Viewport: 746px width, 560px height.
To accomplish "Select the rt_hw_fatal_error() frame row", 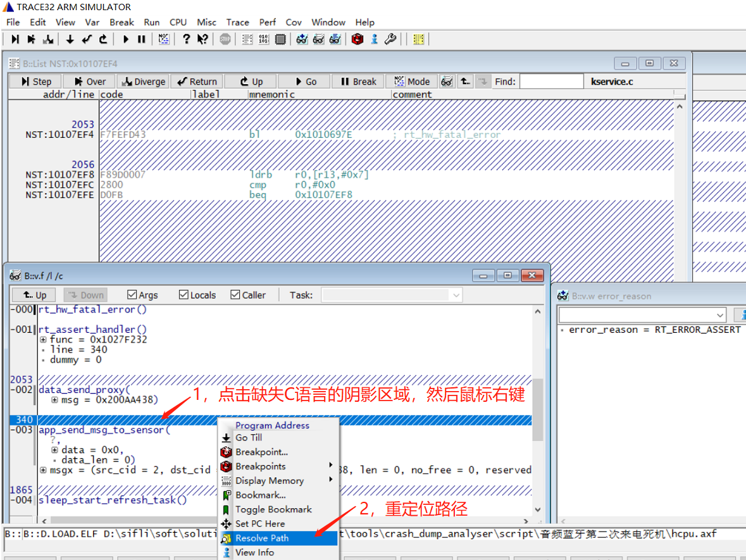I will point(92,309).
